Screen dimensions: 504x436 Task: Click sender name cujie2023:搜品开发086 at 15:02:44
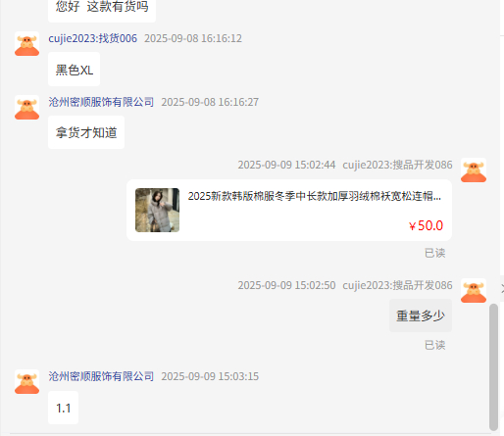pyautogui.click(x=397, y=165)
